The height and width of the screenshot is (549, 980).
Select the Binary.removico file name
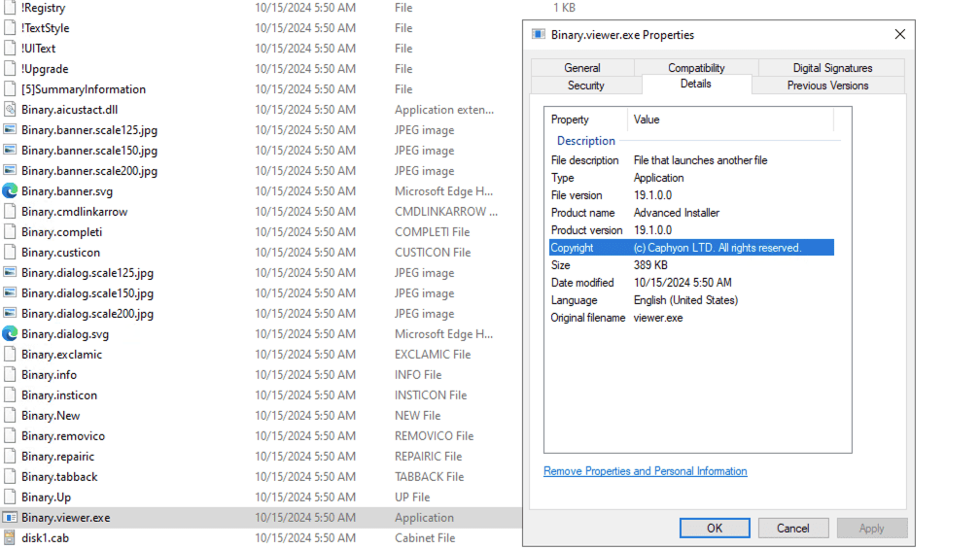click(x=63, y=436)
